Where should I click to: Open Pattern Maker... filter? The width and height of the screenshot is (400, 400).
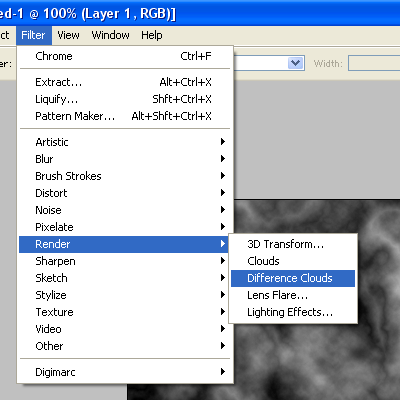125,116
